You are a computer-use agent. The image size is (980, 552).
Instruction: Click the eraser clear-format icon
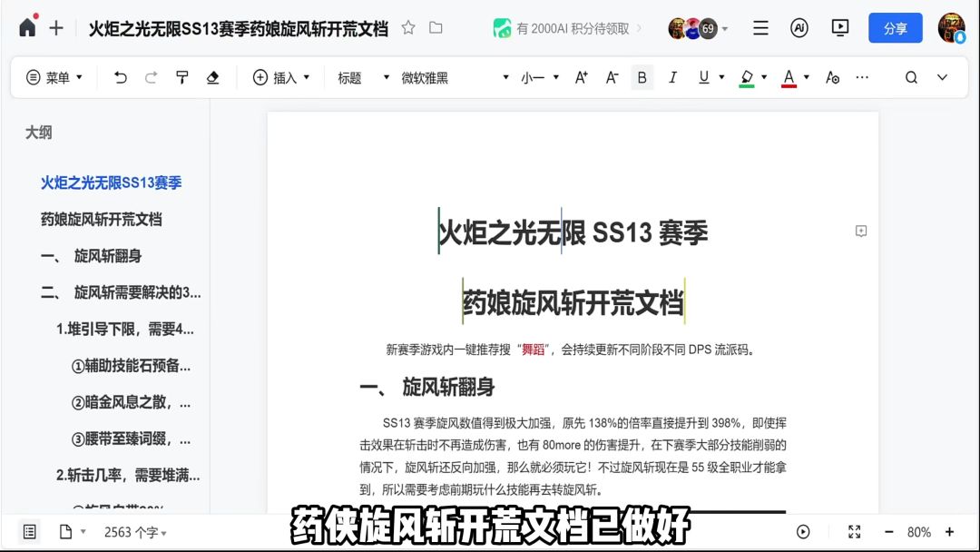click(x=212, y=77)
